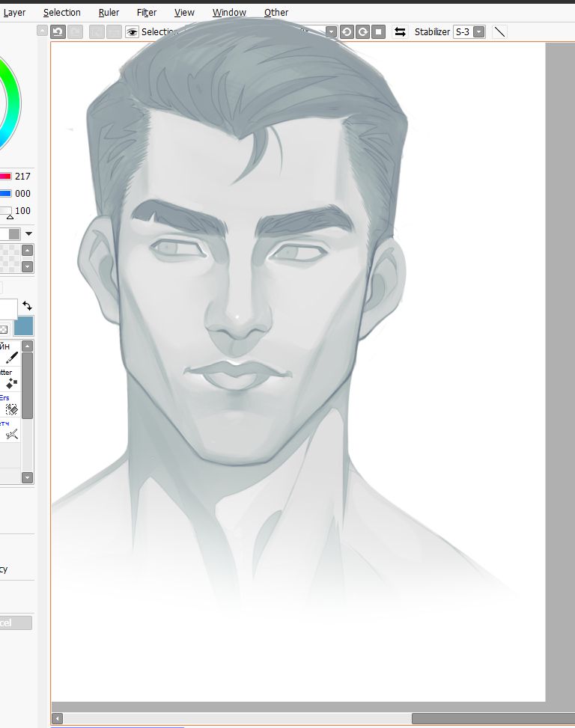This screenshot has height=728, width=575.
Task: Click the blue slider showing 000
Action: coord(5,194)
